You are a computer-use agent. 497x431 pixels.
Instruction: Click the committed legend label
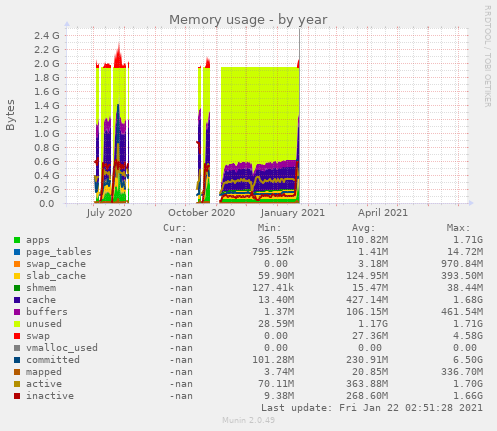click(53, 360)
